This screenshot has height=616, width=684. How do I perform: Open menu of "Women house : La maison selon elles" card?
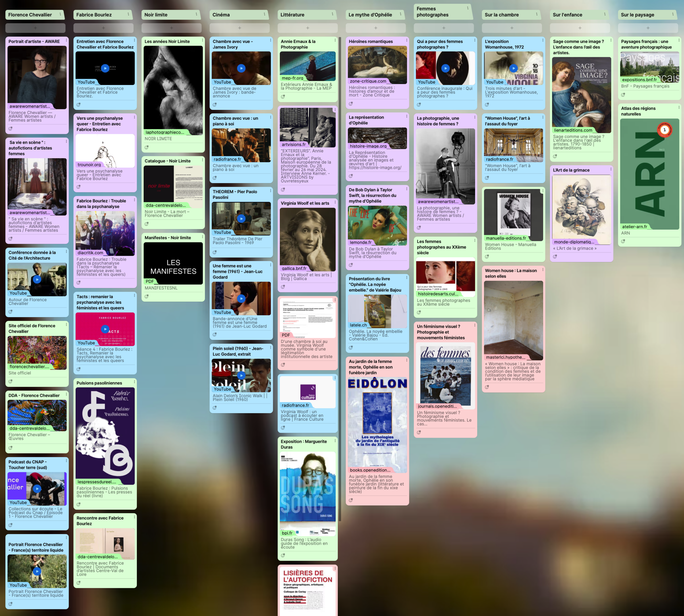click(543, 269)
